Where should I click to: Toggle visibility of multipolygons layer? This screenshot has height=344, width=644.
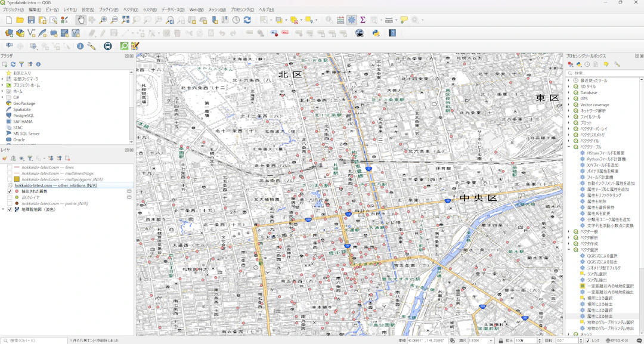tap(10, 179)
